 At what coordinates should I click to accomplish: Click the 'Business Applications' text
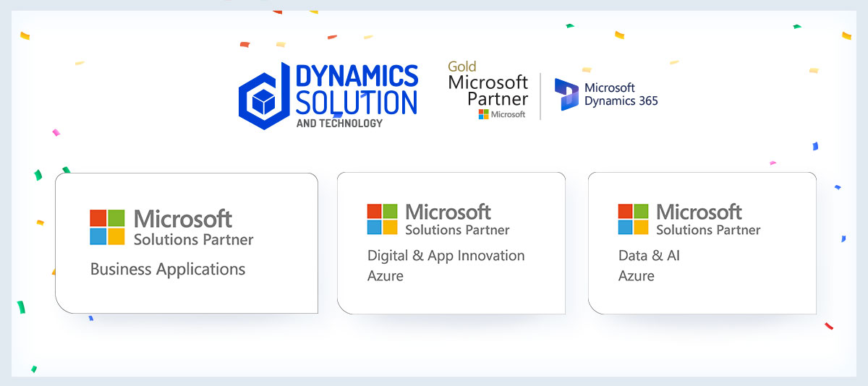click(x=168, y=270)
